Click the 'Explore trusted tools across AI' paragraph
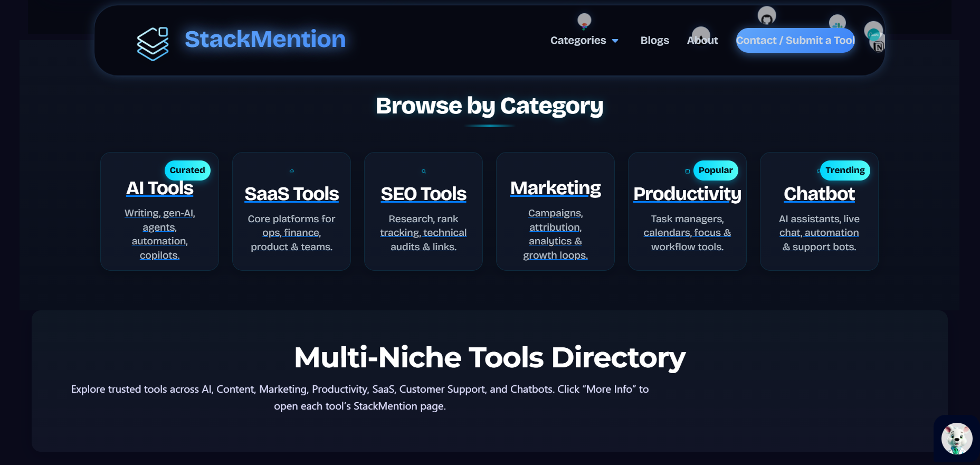The image size is (980, 465). point(360,397)
